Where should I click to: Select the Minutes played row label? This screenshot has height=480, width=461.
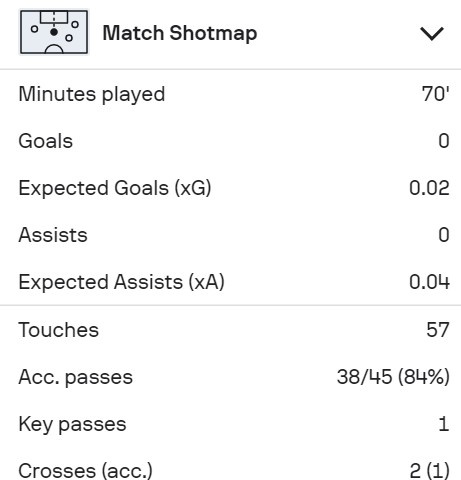click(x=92, y=94)
